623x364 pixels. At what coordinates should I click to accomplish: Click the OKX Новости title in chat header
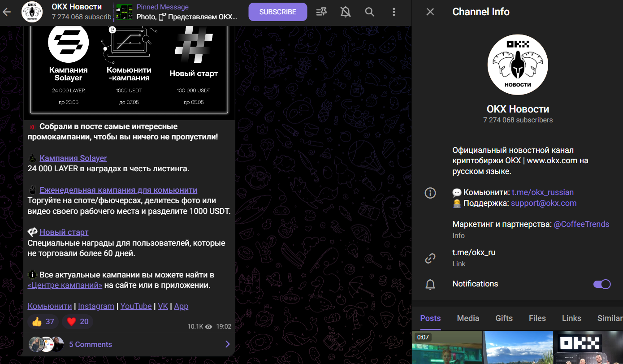pos(77,7)
